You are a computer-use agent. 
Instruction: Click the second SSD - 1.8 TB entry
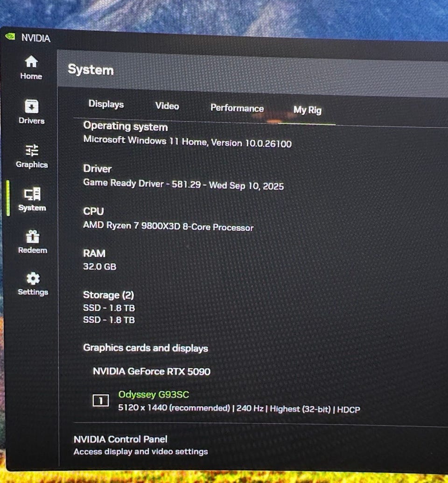pos(109,320)
